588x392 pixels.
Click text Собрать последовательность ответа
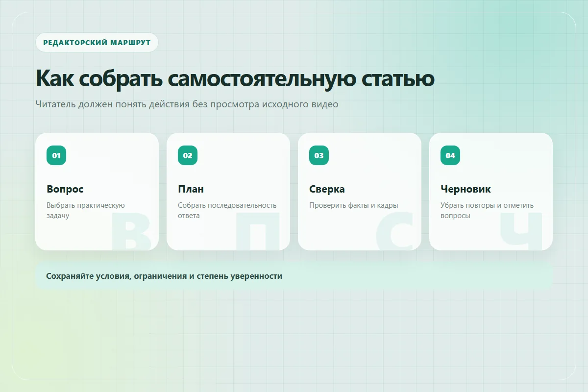click(x=227, y=210)
